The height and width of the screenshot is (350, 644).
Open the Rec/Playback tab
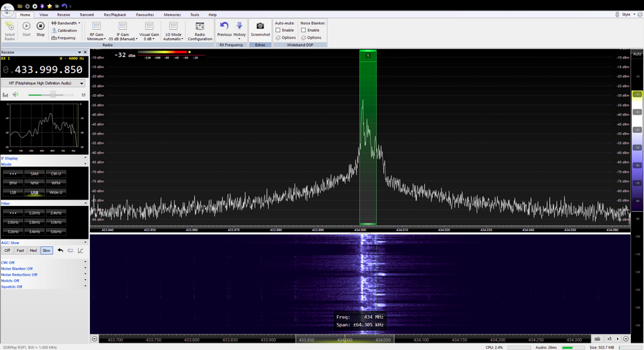pos(115,15)
